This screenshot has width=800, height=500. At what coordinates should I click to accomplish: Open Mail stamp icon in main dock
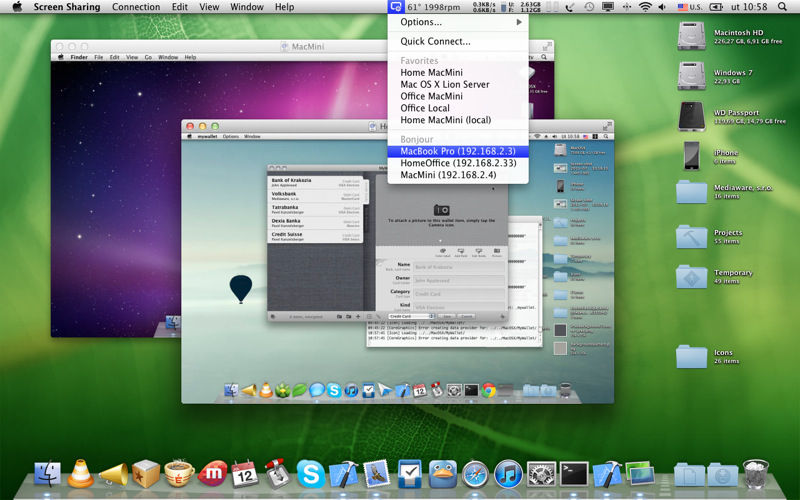pos(377,473)
